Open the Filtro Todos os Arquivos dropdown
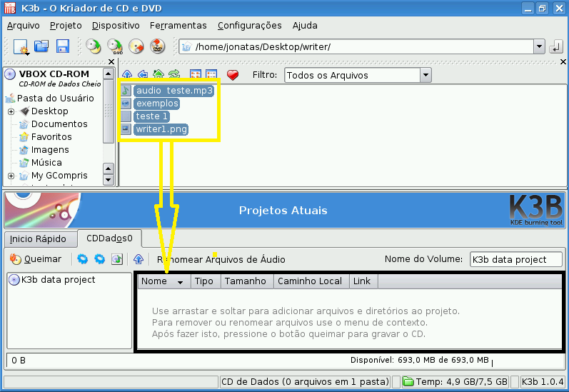Viewport: 569px width, 392px height. [426, 75]
